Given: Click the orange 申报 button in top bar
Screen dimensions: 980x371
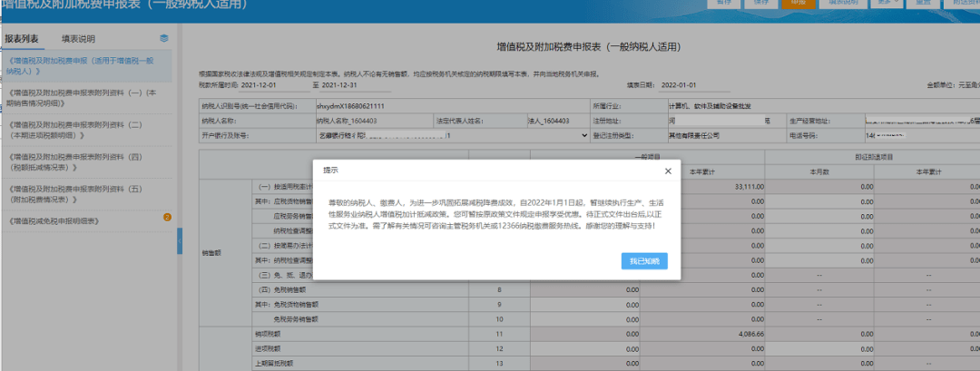Looking at the screenshot, I should [799, 2].
